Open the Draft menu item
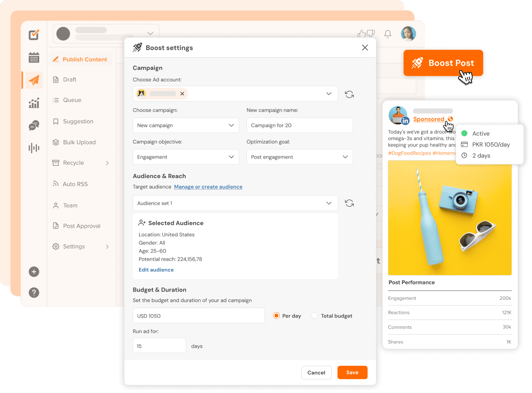The height and width of the screenshot is (393, 532). [x=70, y=80]
